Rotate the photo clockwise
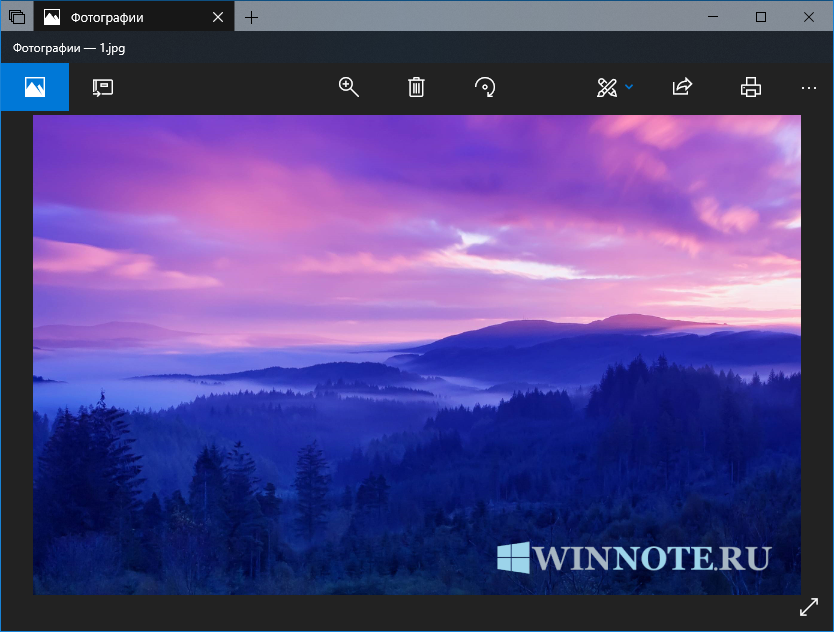The width and height of the screenshot is (834, 632). [485, 87]
